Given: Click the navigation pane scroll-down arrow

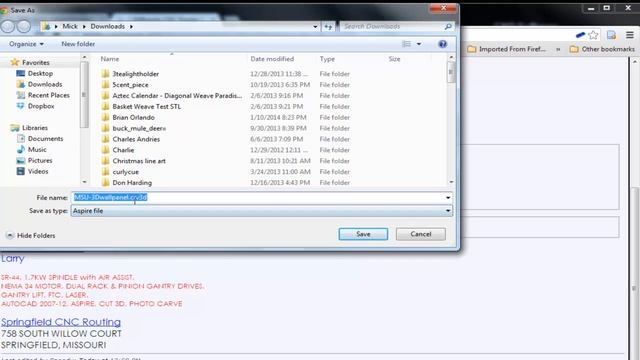Looking at the screenshot, I should (x=84, y=182).
